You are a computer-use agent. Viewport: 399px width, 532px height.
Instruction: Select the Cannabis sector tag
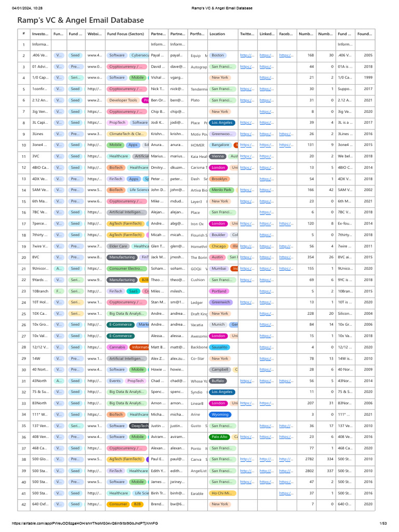point(117,348)
